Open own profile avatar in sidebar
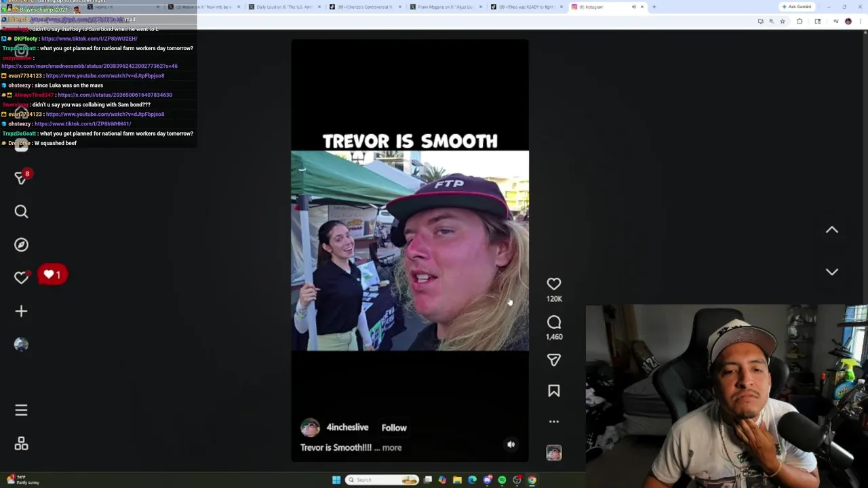This screenshot has height=488, width=868. point(21,344)
